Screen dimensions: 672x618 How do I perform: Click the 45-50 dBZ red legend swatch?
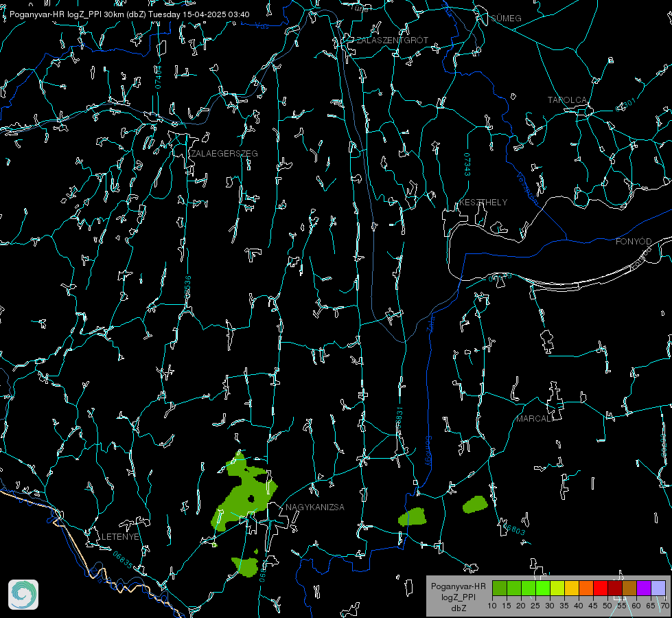coord(601,588)
